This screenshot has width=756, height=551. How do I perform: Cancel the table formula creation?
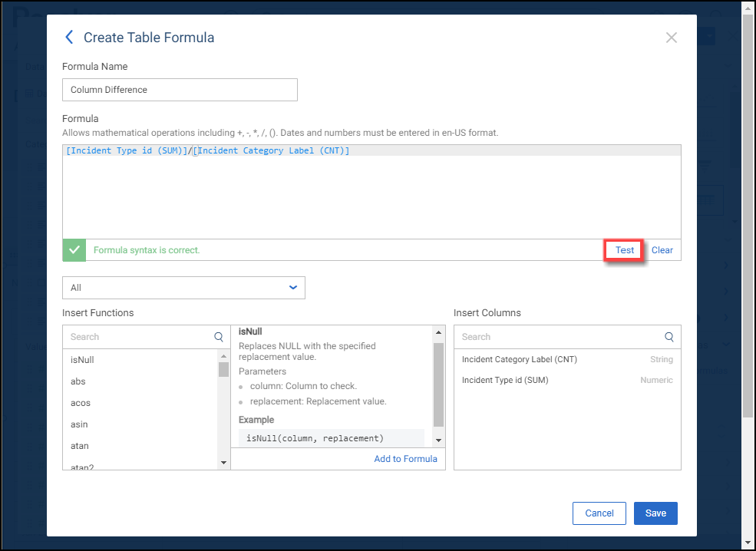coord(599,513)
